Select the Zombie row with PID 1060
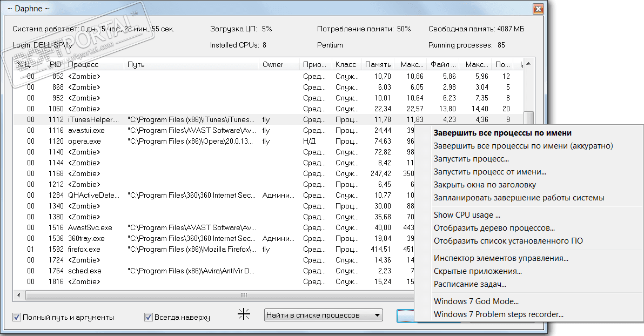 [269, 109]
